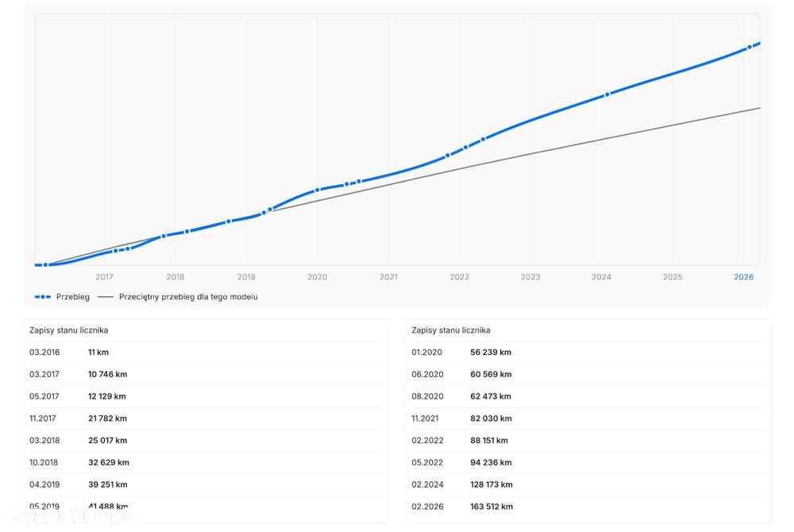Screen dimensions: 794x532
Task: Select the '82 030 km' value
Action: point(491,418)
